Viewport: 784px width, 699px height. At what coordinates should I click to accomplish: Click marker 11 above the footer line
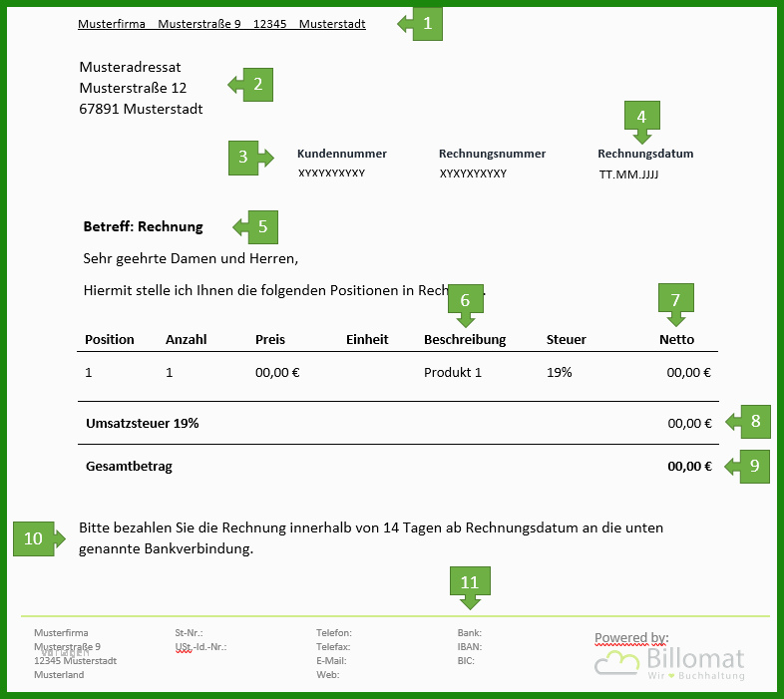coord(470,588)
